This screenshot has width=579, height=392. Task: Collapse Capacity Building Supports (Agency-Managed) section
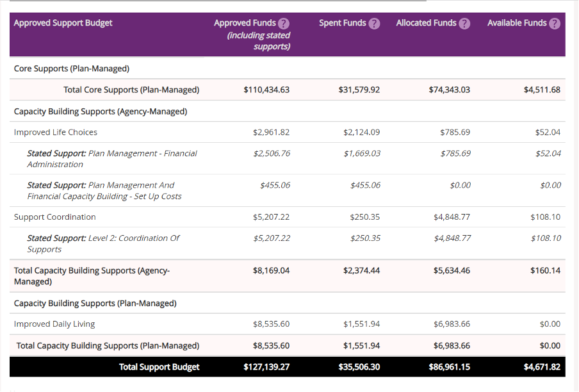coord(101,111)
